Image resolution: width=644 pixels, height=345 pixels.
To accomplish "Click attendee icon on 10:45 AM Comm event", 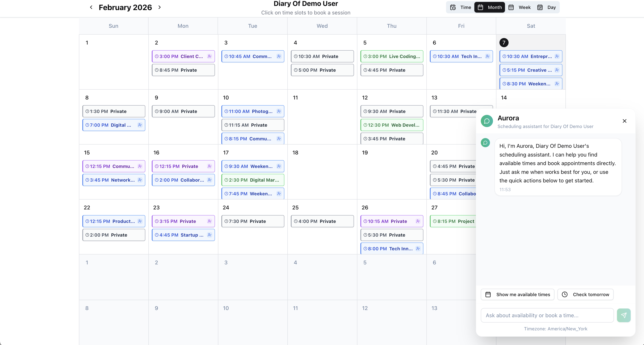I will click(279, 56).
